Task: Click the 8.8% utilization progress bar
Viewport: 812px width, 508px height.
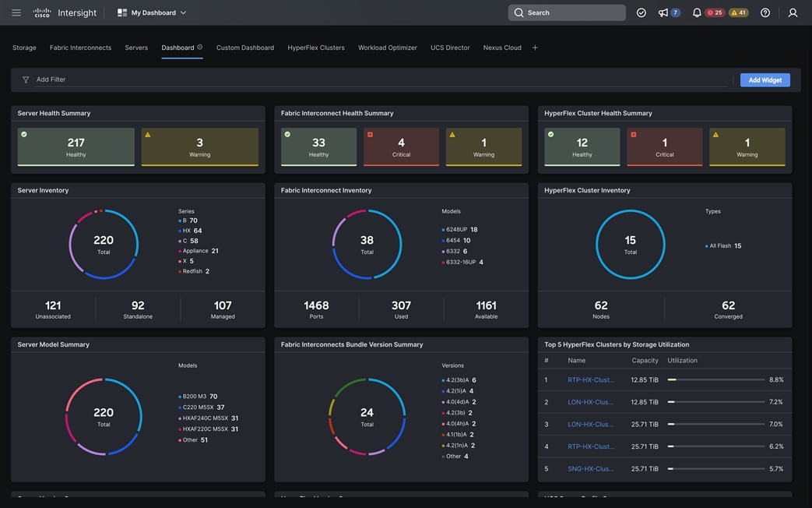Action: point(716,380)
